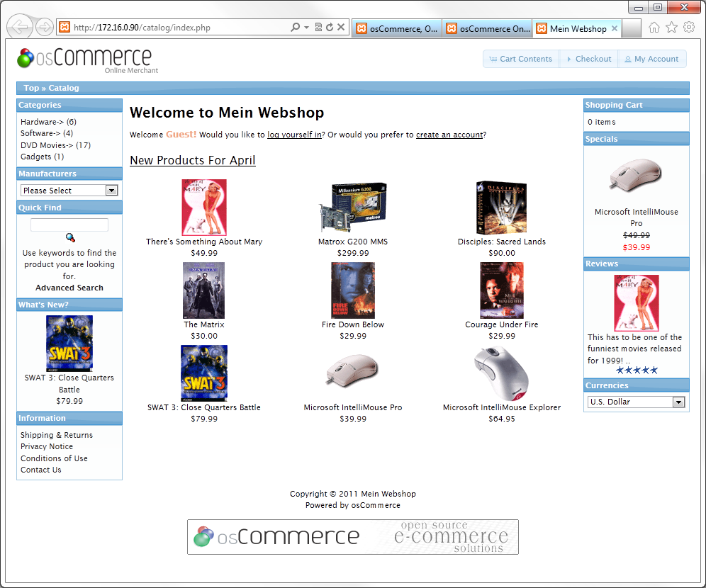Click the Cart Contents button
This screenshot has width=706, height=588.
[520, 59]
